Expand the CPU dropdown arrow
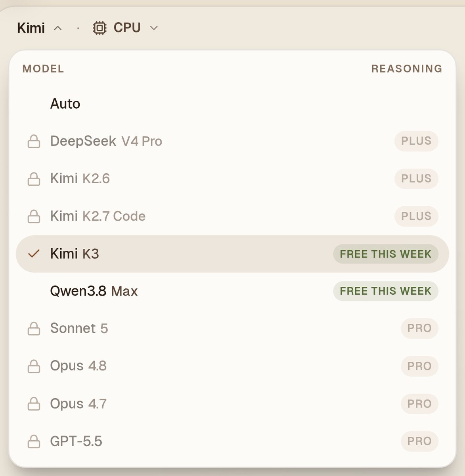465x476 pixels. click(154, 28)
